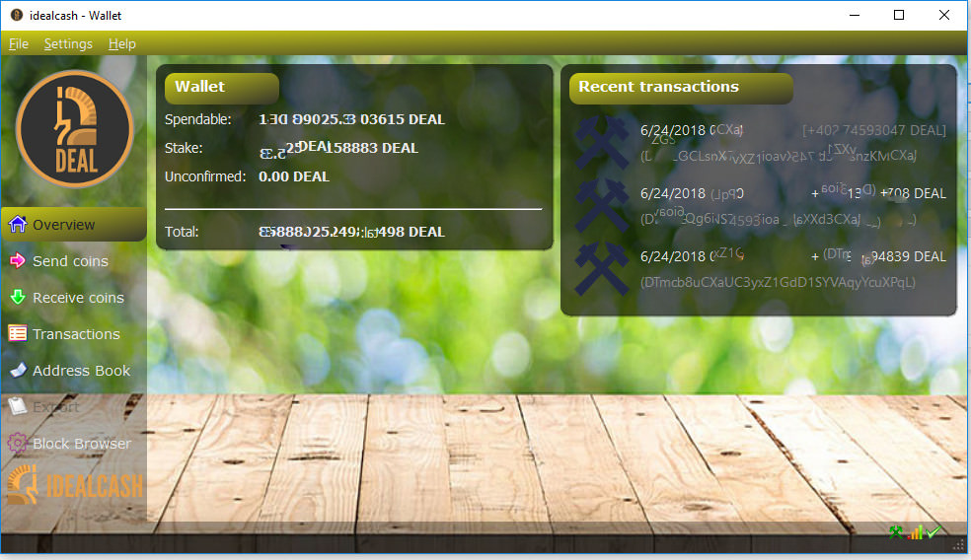The width and height of the screenshot is (971, 560).
Task: Click the network connections signal bars icon
Action: (916, 532)
